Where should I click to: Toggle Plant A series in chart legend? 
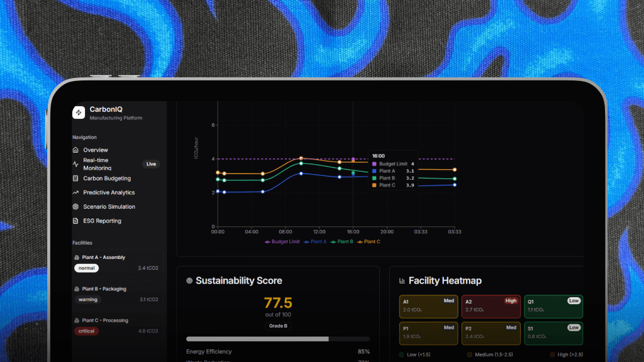pos(315,241)
